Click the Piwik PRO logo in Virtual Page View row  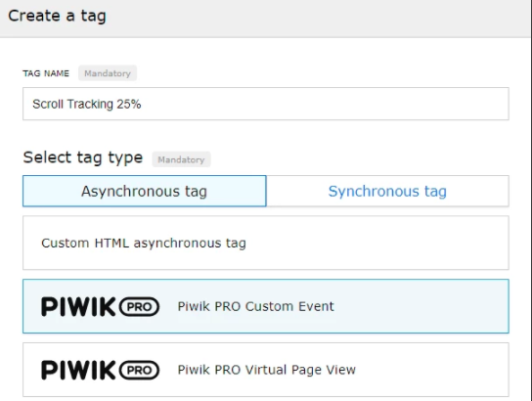(100, 370)
